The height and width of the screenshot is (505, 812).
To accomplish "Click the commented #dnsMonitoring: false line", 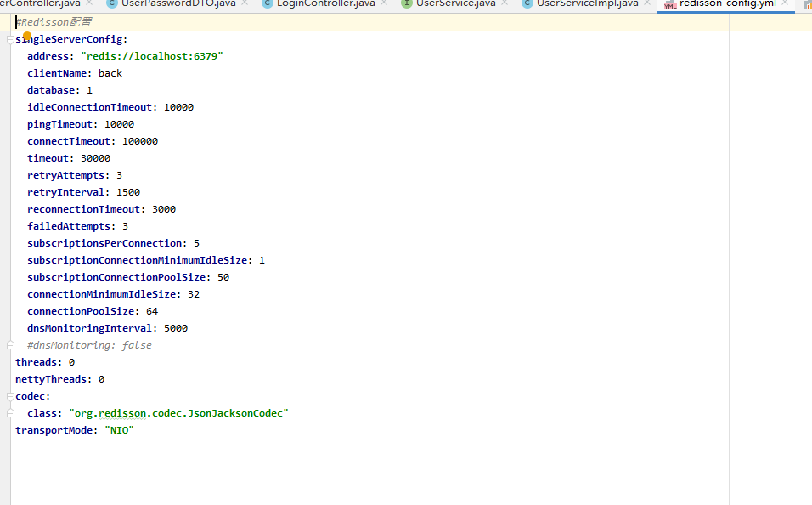I will 89,345.
